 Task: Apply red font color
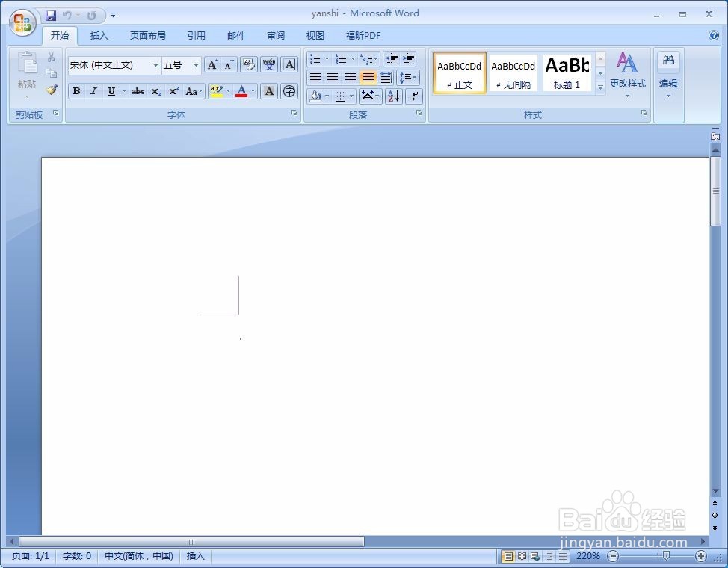coord(241,91)
